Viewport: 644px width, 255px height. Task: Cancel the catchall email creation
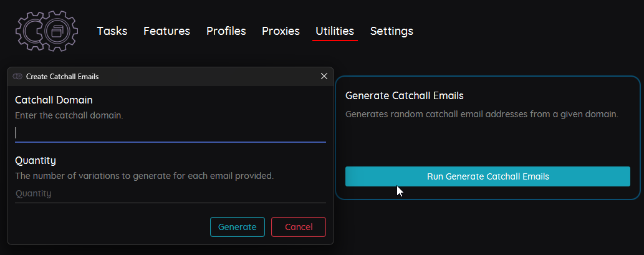pos(299,227)
